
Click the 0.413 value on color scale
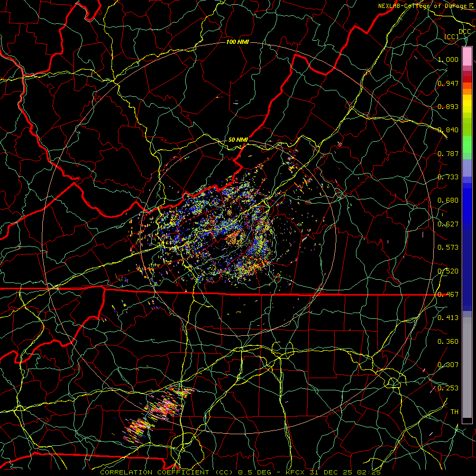(448, 318)
